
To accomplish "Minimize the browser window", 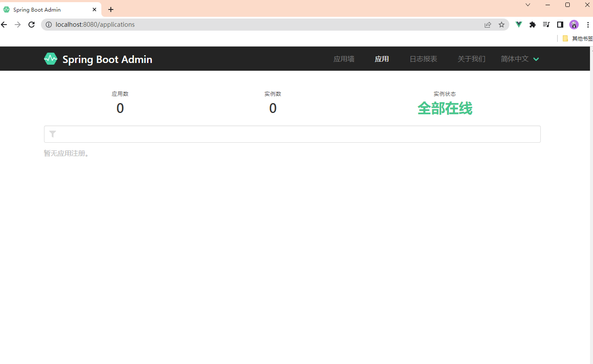I will [x=548, y=5].
